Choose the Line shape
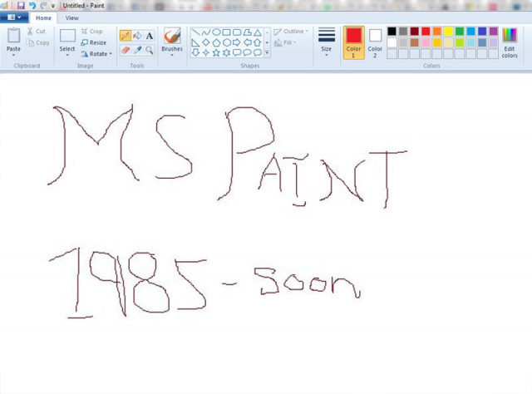Screen dimensions: 532x394 196,32
